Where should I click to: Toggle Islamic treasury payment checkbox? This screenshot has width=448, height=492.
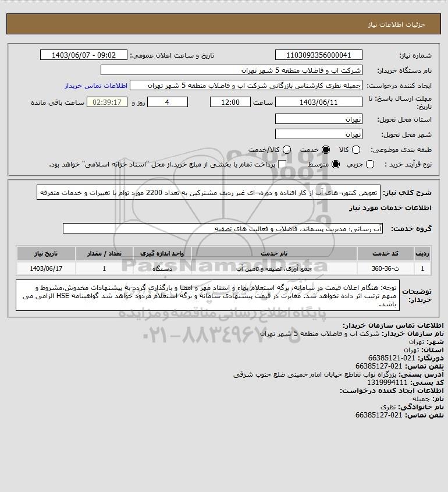point(282,164)
